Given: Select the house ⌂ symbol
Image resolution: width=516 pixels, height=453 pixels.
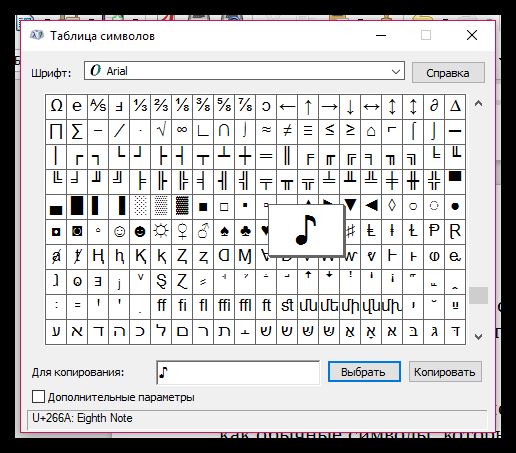Looking at the screenshot, I should pyautogui.click(x=371, y=131).
